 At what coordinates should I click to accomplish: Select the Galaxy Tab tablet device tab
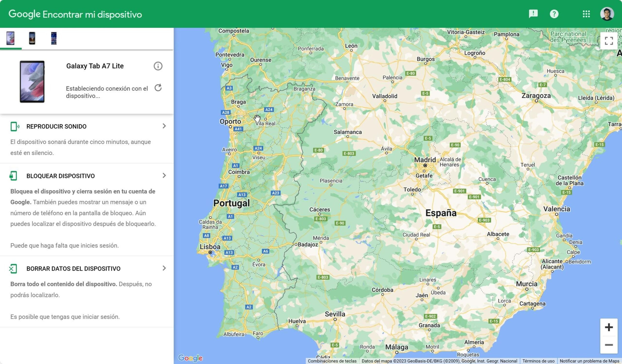[10, 38]
